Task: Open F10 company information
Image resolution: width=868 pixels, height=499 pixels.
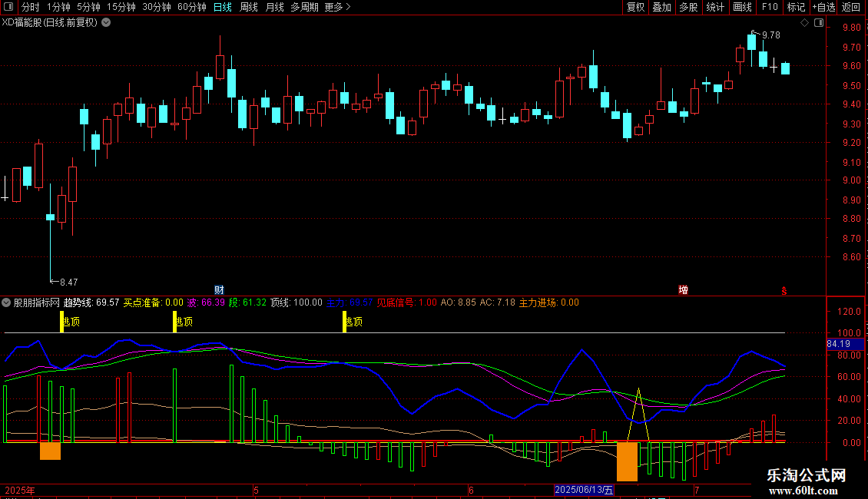Action: click(770, 7)
